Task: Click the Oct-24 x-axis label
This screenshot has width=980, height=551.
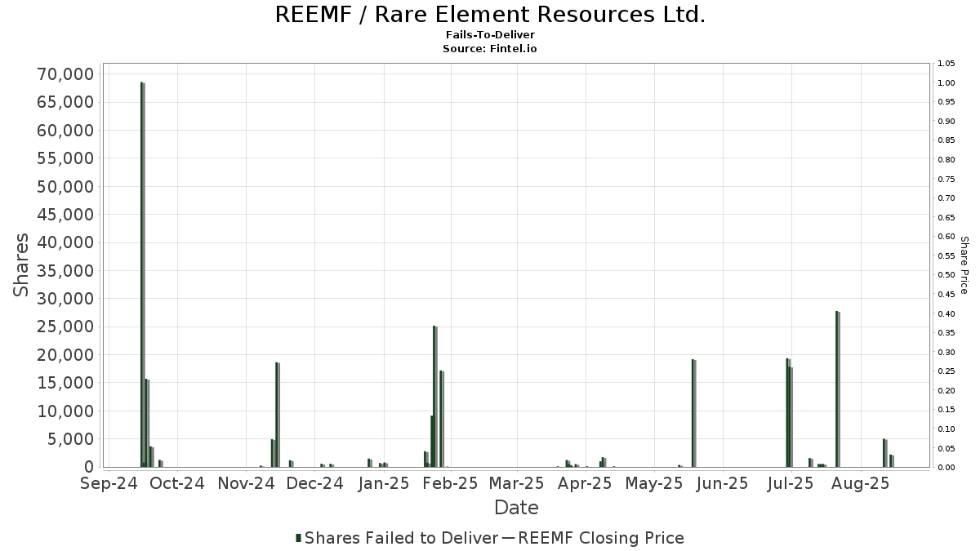Action: tap(176, 484)
